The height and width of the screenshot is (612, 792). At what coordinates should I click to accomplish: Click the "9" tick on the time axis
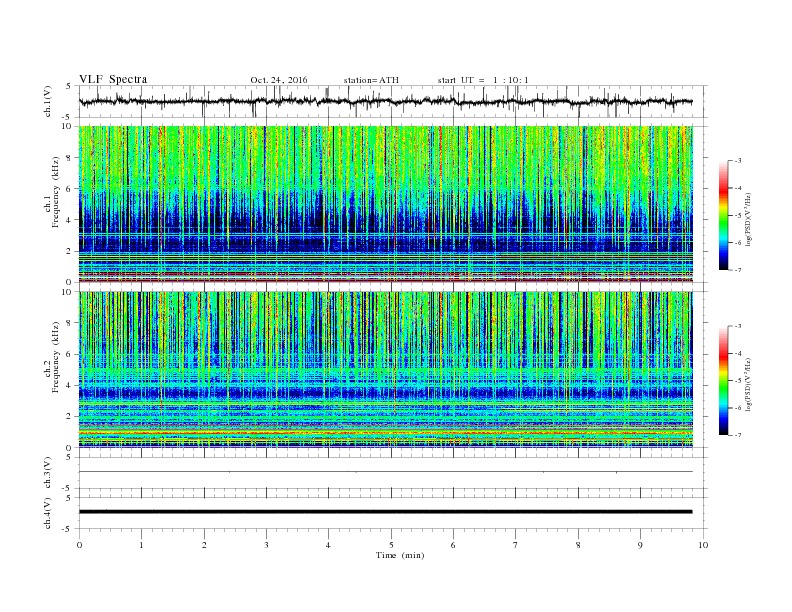point(640,545)
